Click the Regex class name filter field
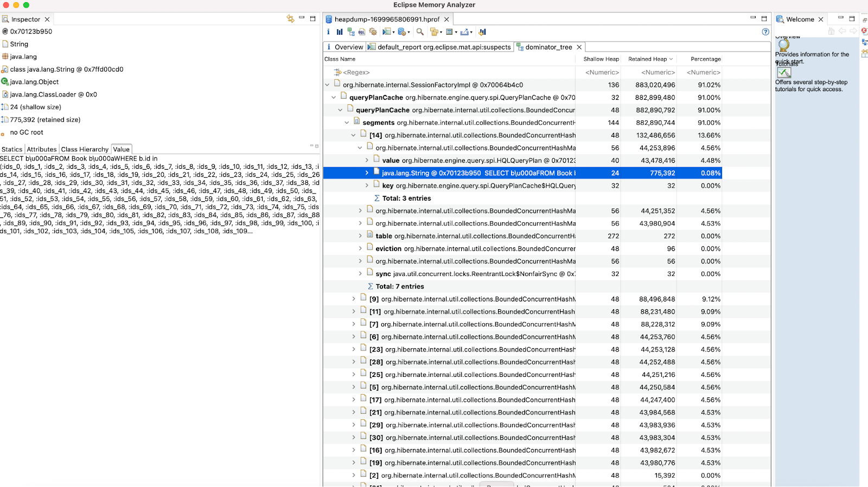 tap(449, 72)
